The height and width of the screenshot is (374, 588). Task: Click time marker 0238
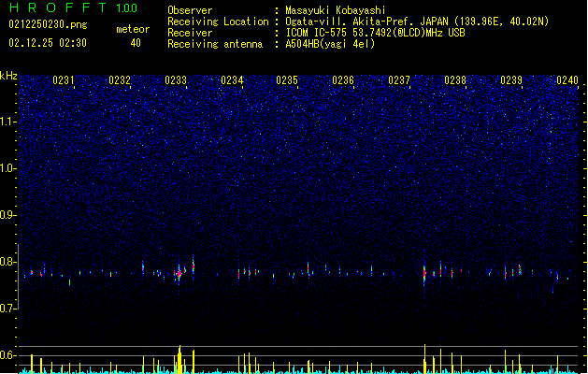[455, 80]
